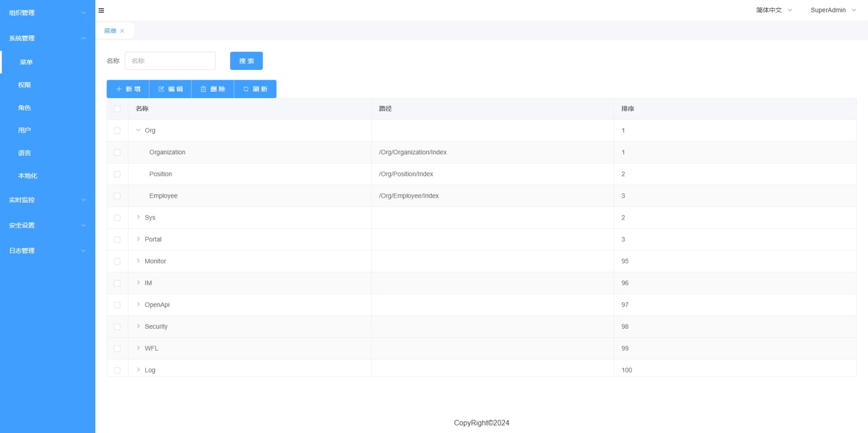Click the pencil icon on 编辑 button
Viewport: 868px width, 433px height.
[x=161, y=89]
